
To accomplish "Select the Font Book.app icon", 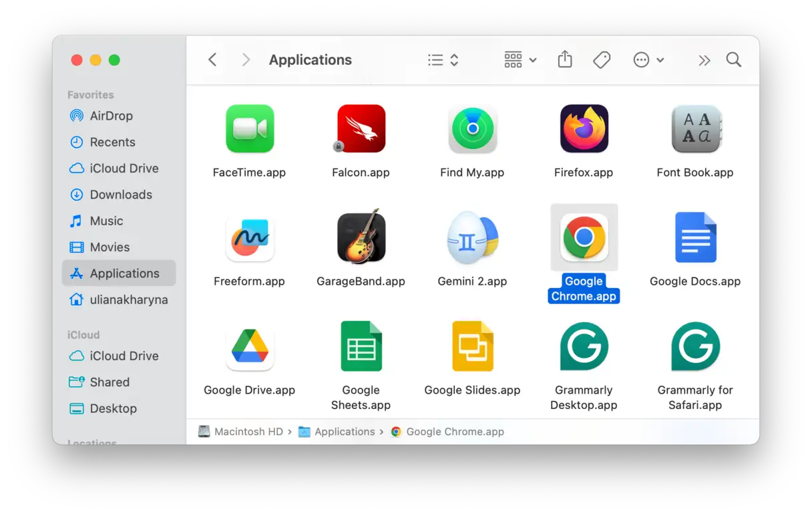I will pyautogui.click(x=696, y=128).
